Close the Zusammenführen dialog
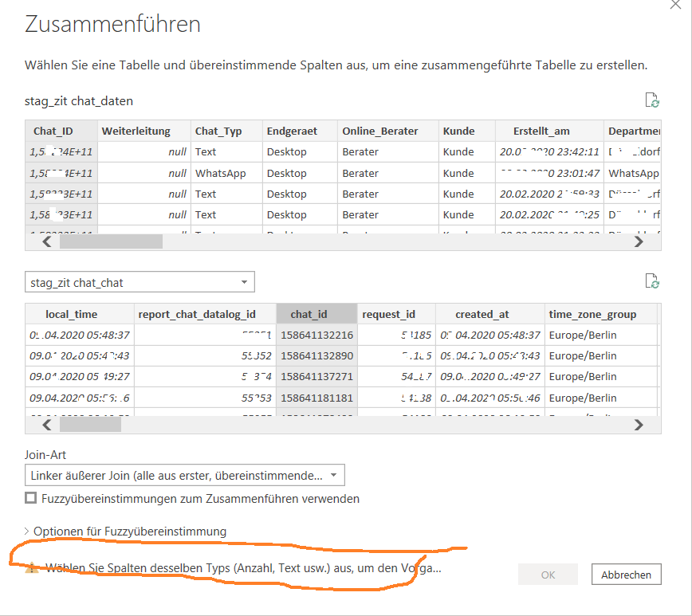 pyautogui.click(x=675, y=5)
